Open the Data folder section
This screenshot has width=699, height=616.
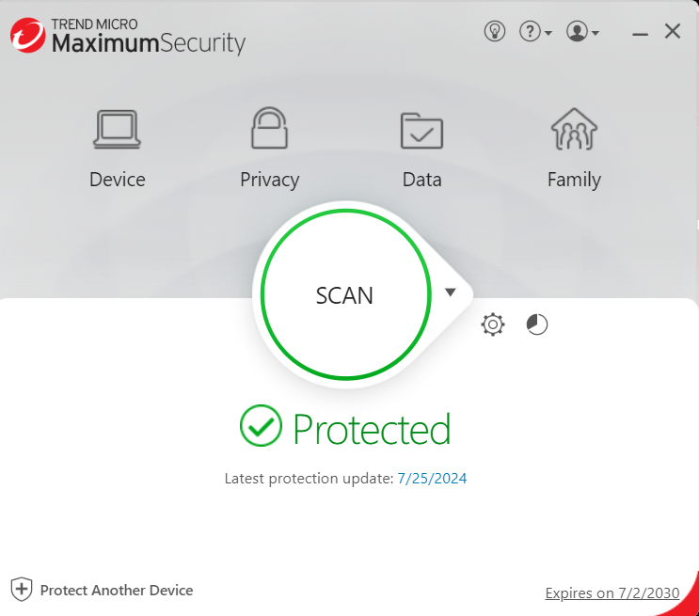tap(421, 131)
